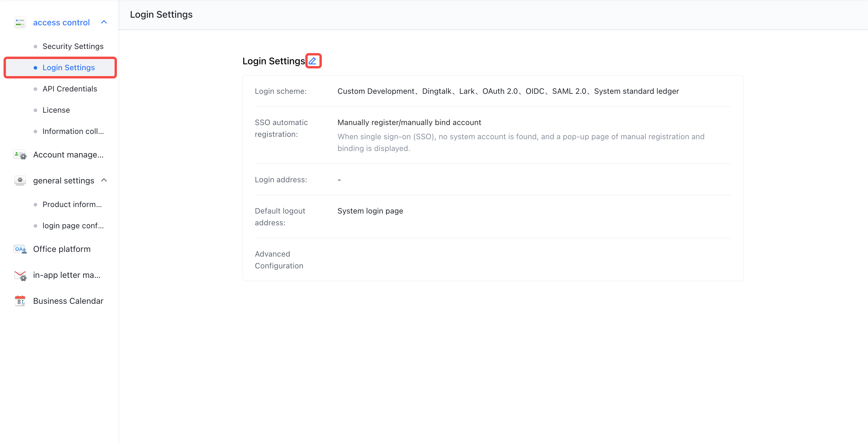Click the in-app letter mail icon
The height and width of the screenshot is (443, 868).
[x=20, y=275]
